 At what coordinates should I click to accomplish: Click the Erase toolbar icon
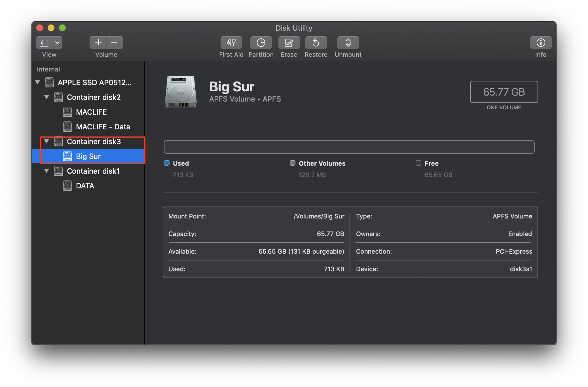click(289, 43)
